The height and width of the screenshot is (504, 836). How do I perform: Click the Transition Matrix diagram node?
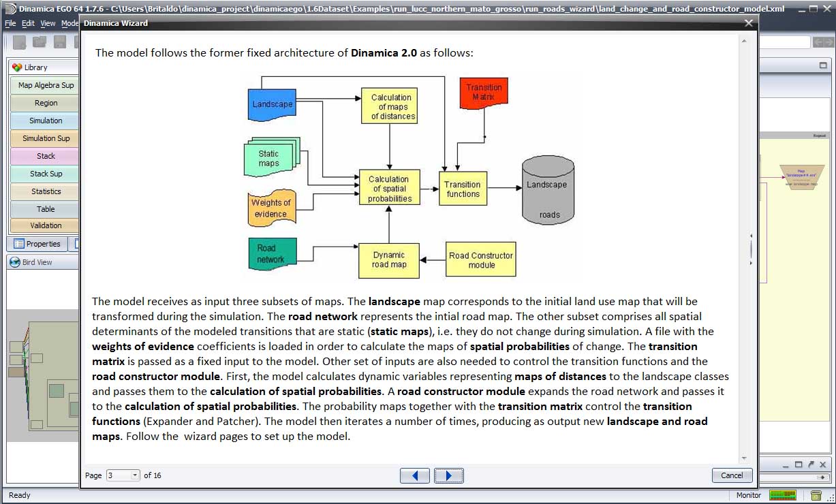[484, 92]
